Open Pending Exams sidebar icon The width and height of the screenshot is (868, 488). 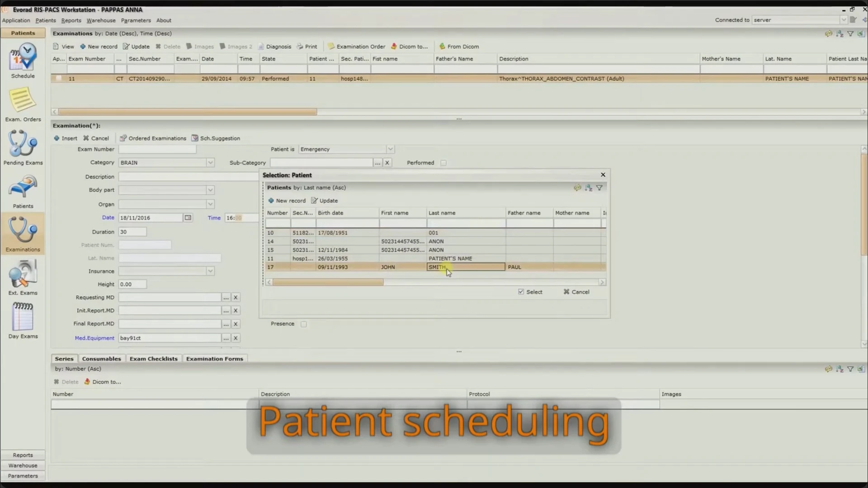(23, 148)
